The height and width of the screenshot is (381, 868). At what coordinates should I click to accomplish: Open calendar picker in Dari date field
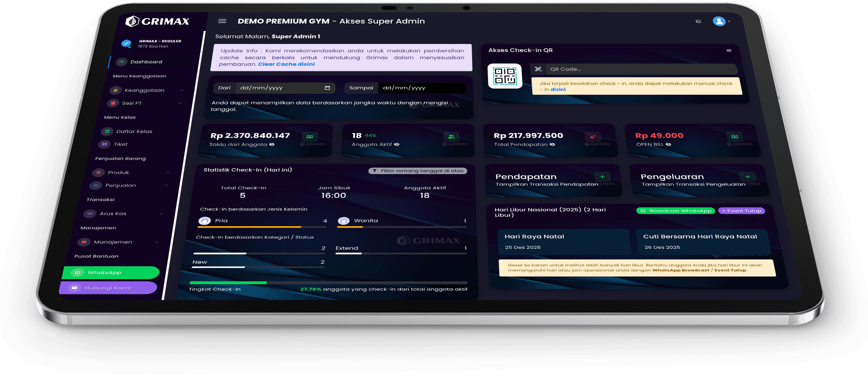327,88
